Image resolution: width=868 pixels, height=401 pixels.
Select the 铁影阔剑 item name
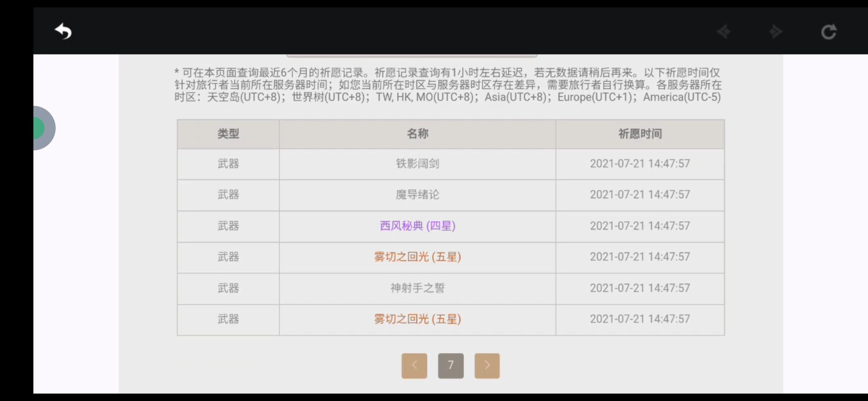[418, 164]
